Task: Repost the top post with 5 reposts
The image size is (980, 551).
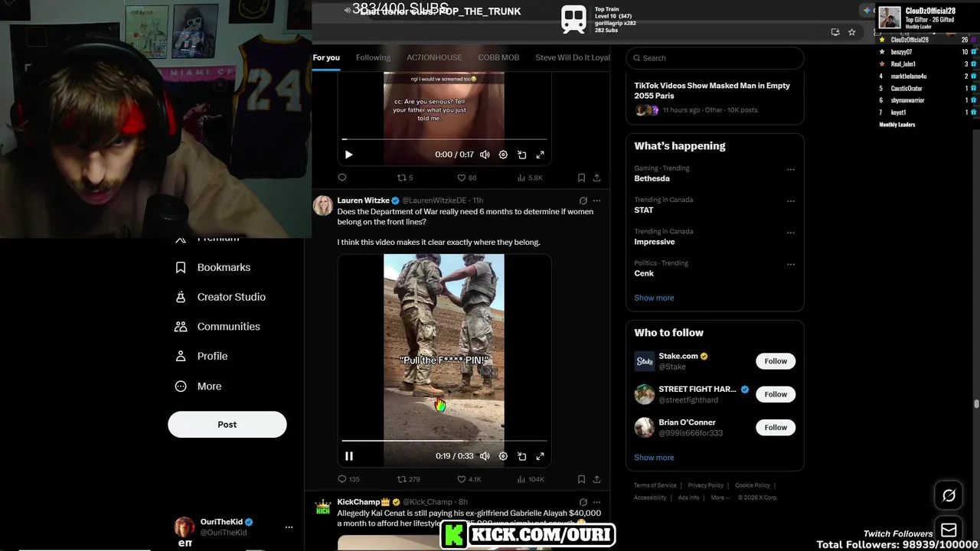Action: coord(404,178)
